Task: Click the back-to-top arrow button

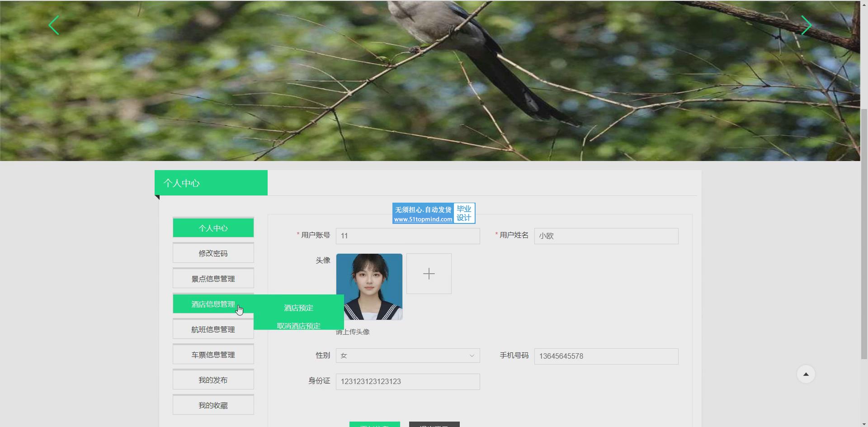Action: pyautogui.click(x=806, y=374)
